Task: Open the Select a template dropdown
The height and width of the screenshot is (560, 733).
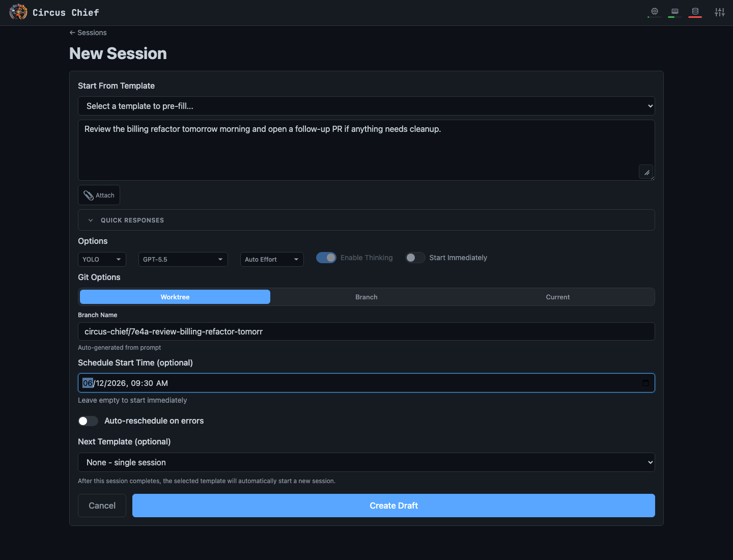Action: [366, 106]
